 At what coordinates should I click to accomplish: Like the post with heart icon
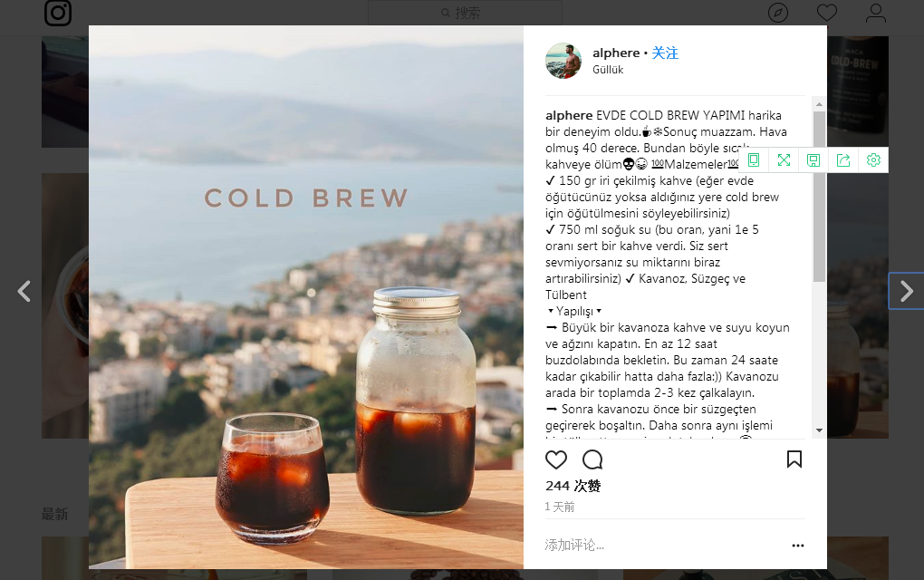pos(555,459)
